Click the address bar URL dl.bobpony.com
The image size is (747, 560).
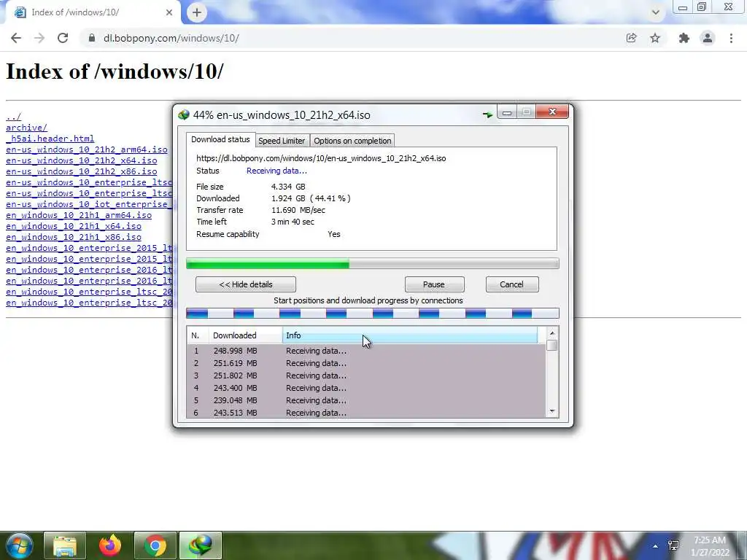click(171, 38)
